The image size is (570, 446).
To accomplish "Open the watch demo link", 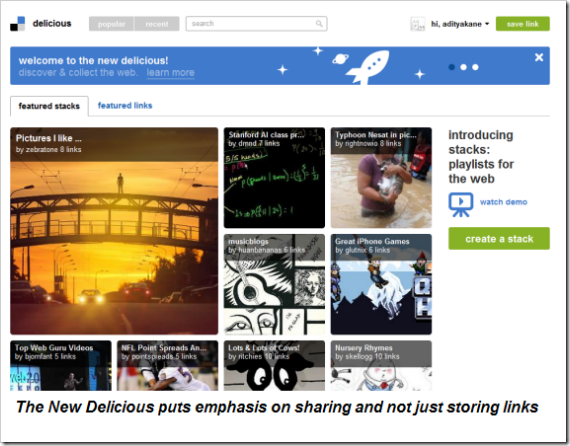I will [x=503, y=202].
